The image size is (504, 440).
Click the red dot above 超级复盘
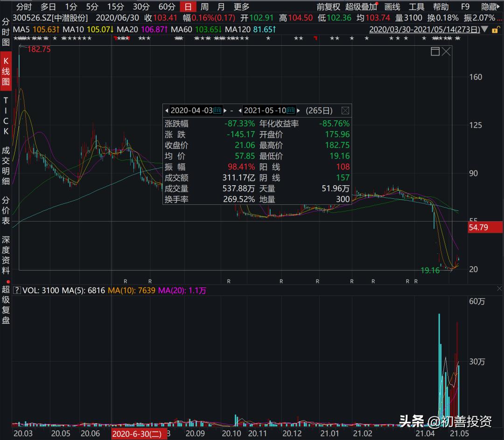point(8,282)
